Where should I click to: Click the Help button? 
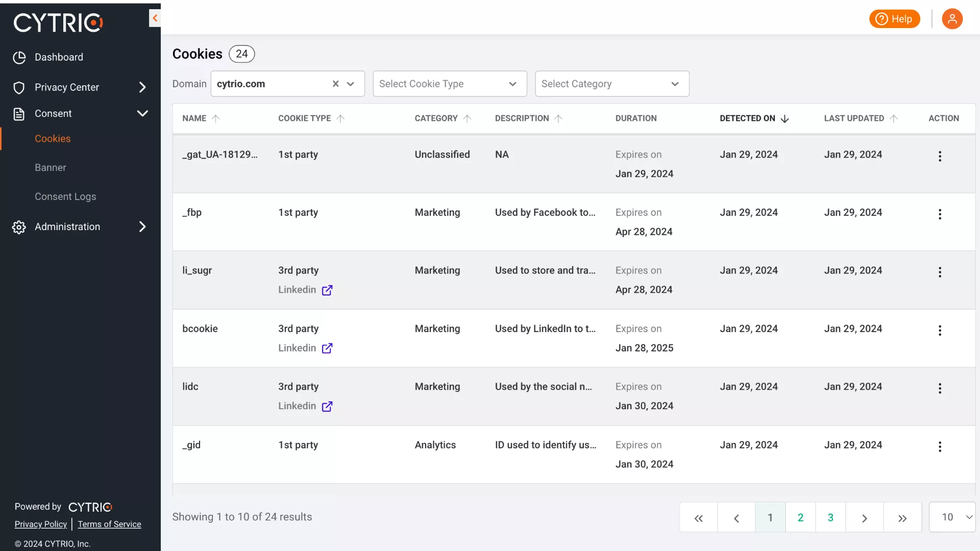point(894,19)
